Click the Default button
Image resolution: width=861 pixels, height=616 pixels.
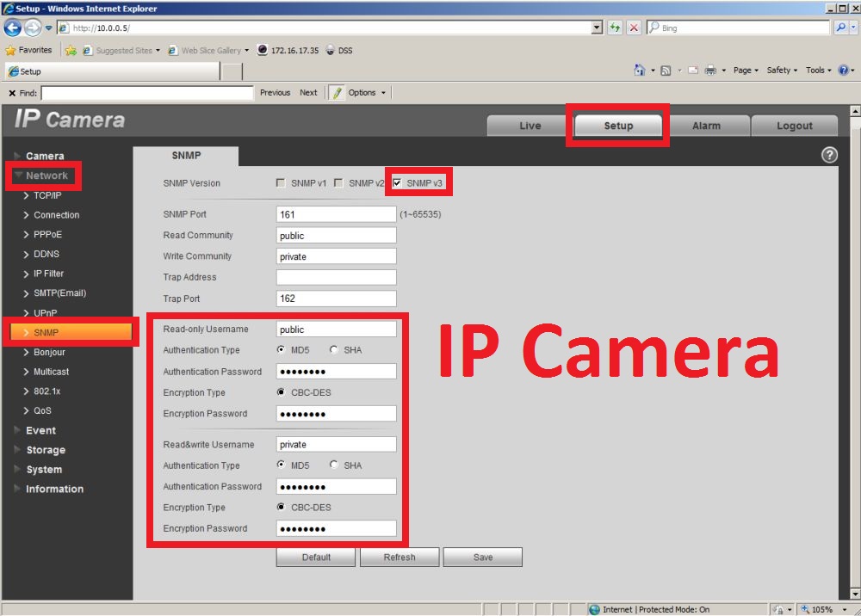tap(316, 557)
